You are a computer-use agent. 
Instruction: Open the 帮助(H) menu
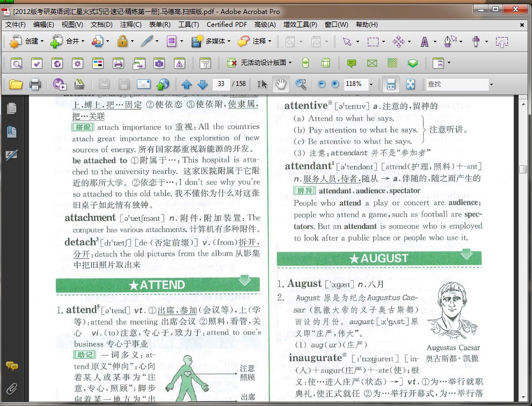367,25
